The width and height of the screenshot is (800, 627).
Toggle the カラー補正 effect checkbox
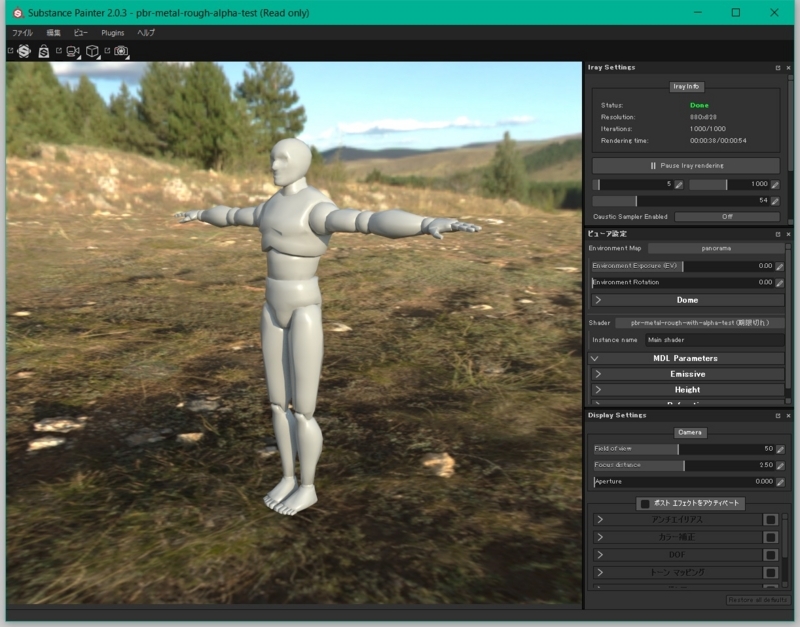tap(770, 537)
